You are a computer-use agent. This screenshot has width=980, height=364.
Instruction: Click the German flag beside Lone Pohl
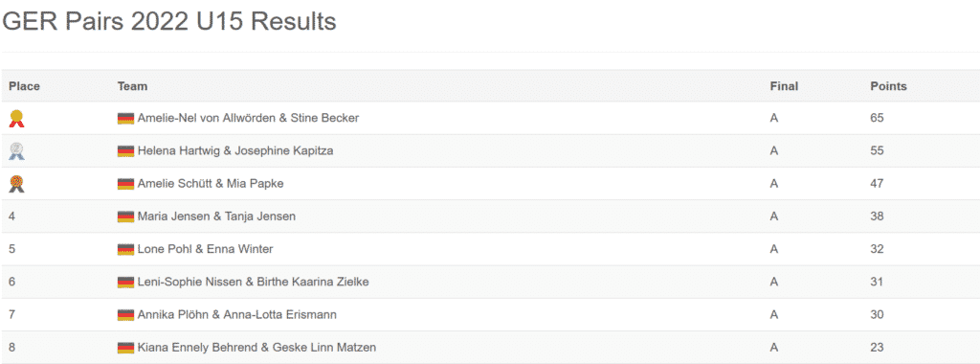[125, 249]
